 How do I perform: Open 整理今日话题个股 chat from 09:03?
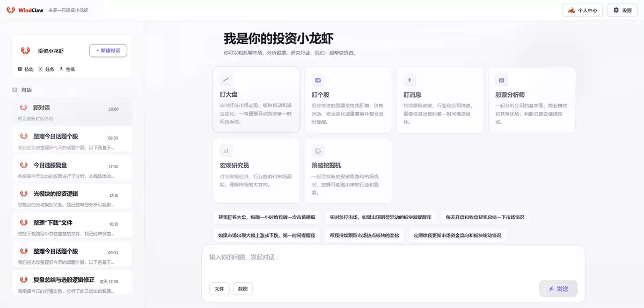coord(72,255)
